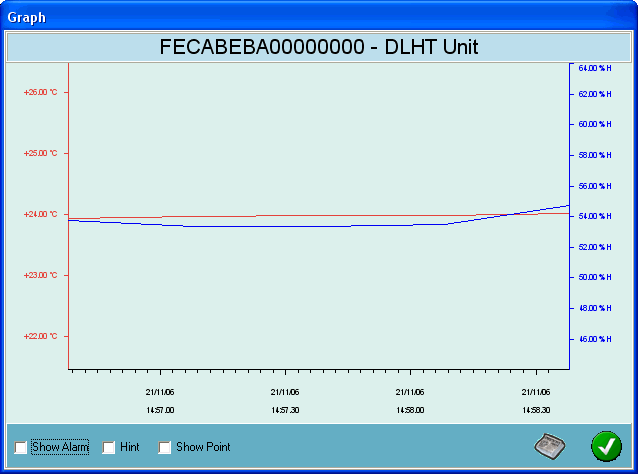Click the Show Point label text

click(x=203, y=447)
